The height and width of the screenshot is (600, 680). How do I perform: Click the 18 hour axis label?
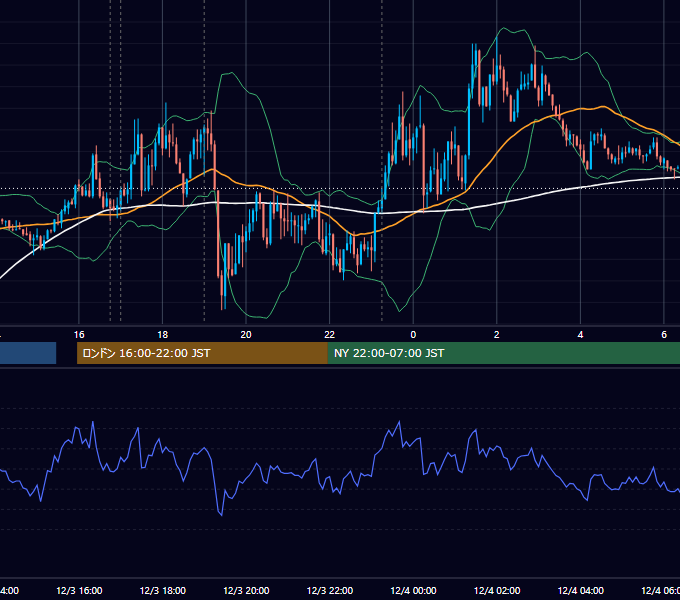[x=162, y=335]
